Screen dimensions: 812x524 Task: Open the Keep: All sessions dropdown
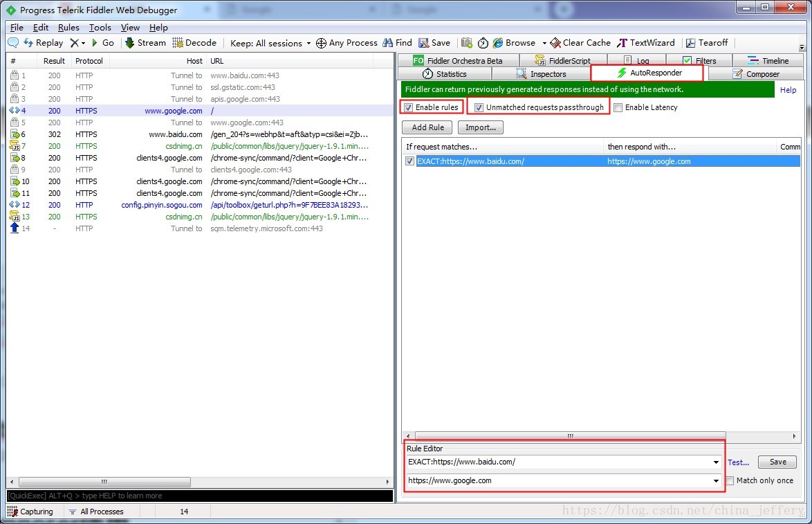(270, 43)
